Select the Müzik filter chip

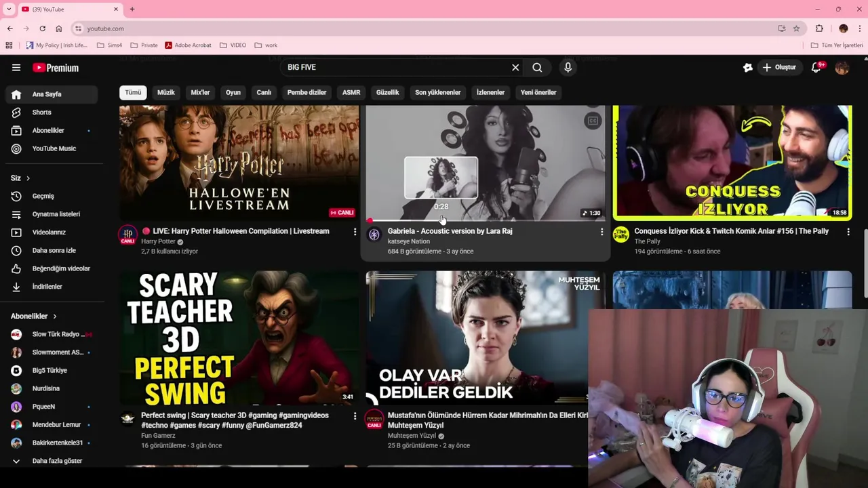pyautogui.click(x=166, y=92)
